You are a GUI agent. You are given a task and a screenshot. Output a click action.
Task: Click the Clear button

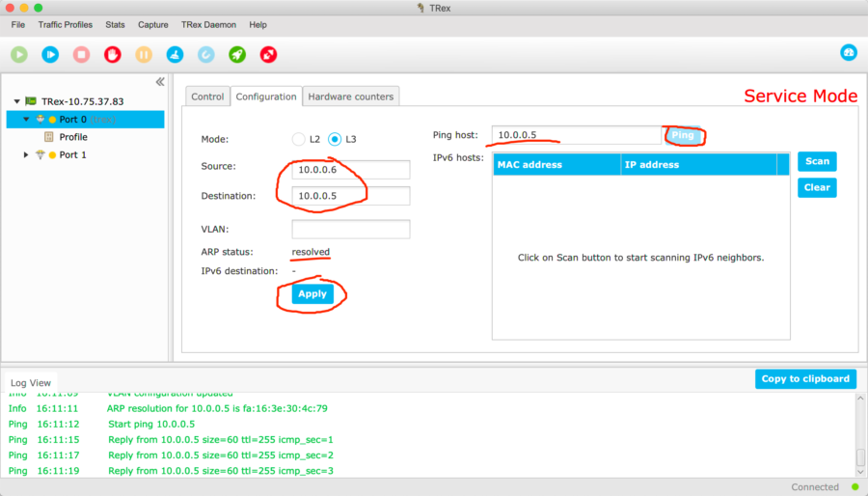pos(817,187)
